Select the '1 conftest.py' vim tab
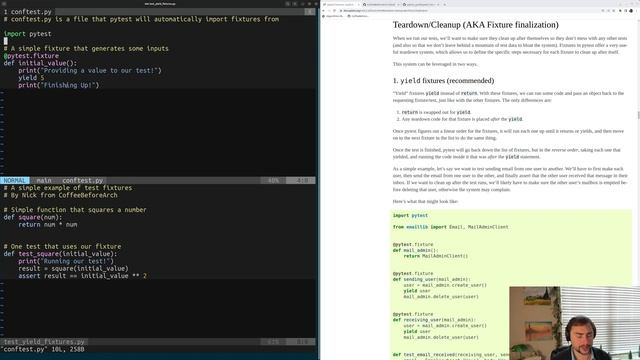 pos(28,12)
